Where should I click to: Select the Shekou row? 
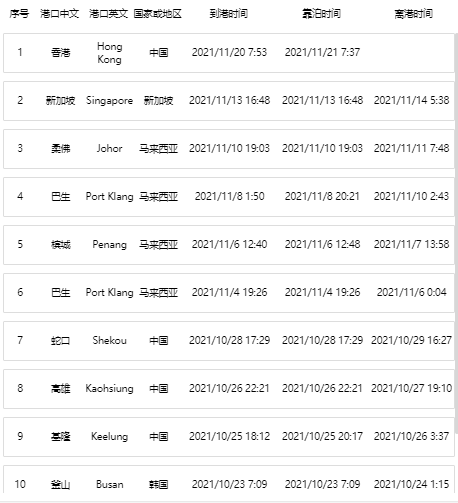[229, 341]
